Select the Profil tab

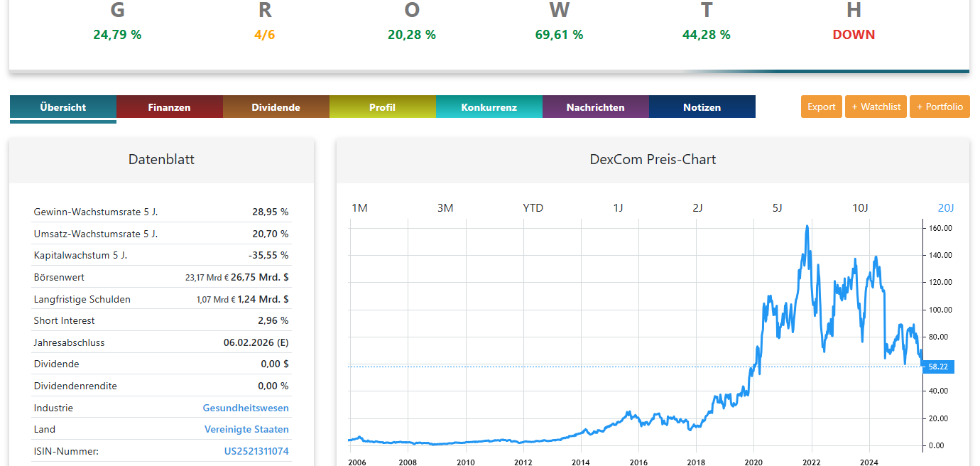pos(382,107)
